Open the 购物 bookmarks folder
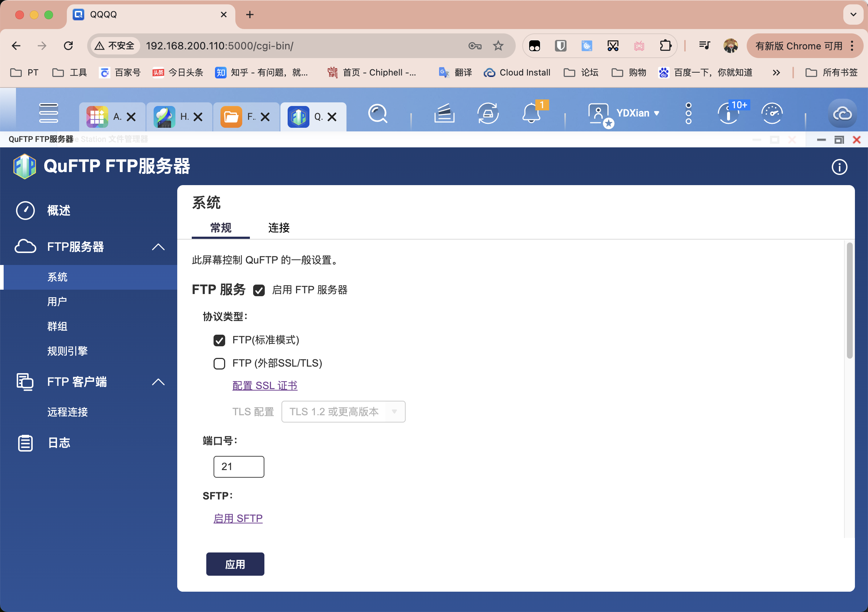This screenshot has width=868, height=612. [629, 73]
